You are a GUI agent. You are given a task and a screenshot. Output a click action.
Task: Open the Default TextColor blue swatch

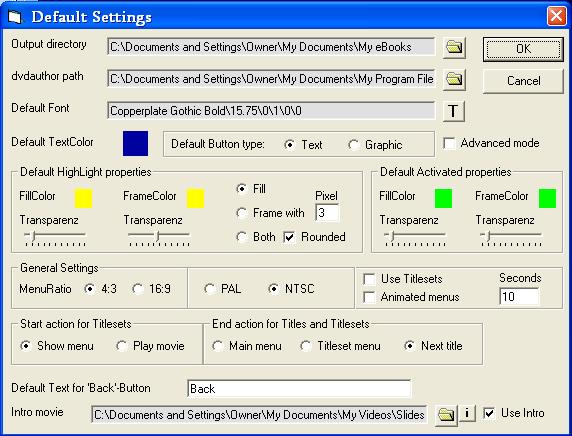(x=135, y=143)
